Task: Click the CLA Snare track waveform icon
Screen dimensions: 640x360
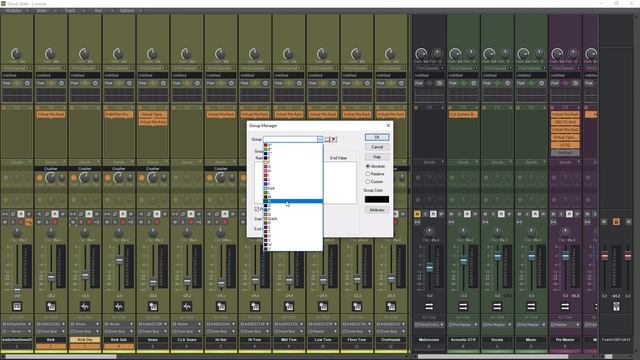Action: [x=187, y=306]
